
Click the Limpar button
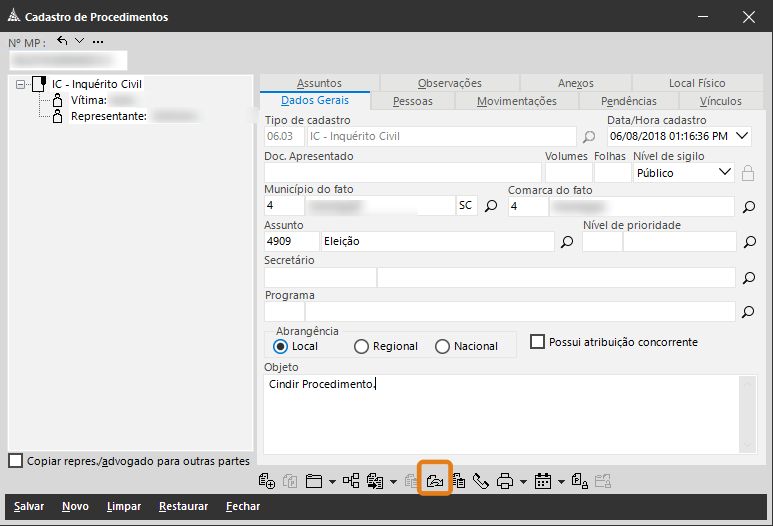point(124,506)
